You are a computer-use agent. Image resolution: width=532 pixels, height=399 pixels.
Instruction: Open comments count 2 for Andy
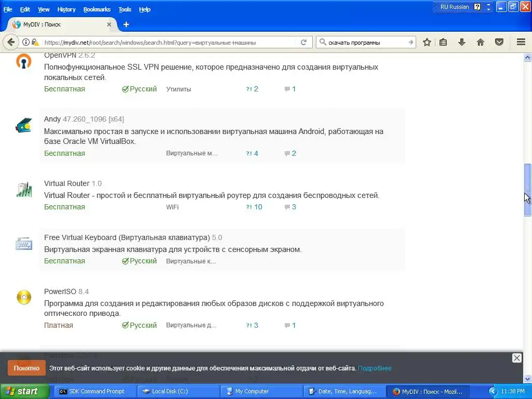tap(290, 153)
